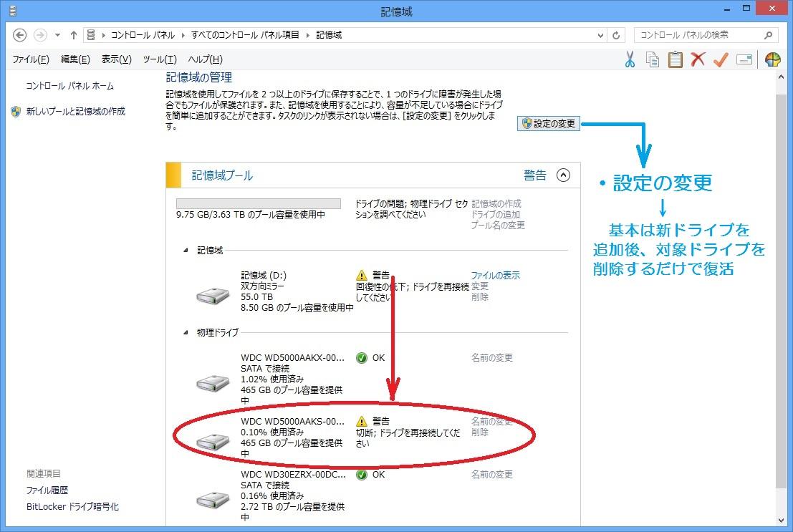Screen dimensions: 793x532
Task: Click the search magnifier icon
Action: tap(768, 35)
